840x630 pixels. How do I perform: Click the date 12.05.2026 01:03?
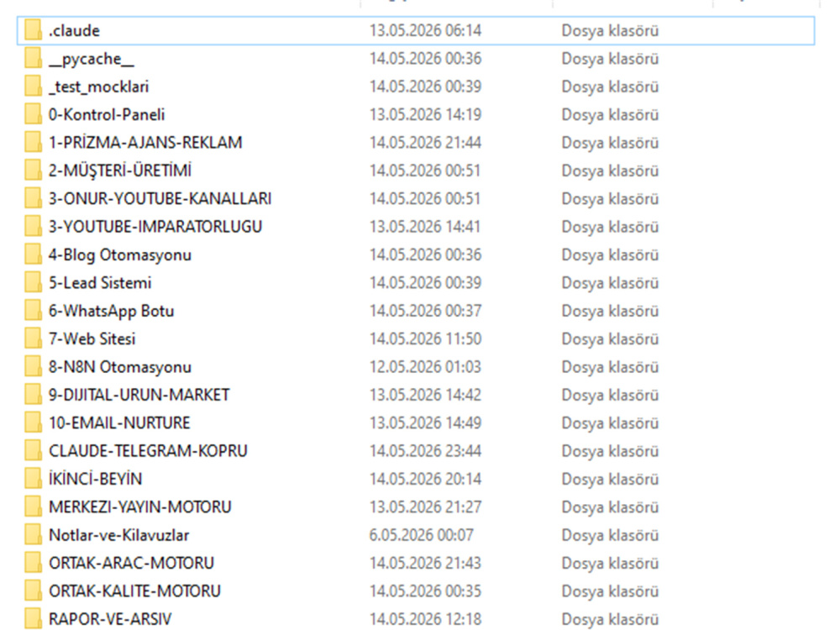(425, 367)
